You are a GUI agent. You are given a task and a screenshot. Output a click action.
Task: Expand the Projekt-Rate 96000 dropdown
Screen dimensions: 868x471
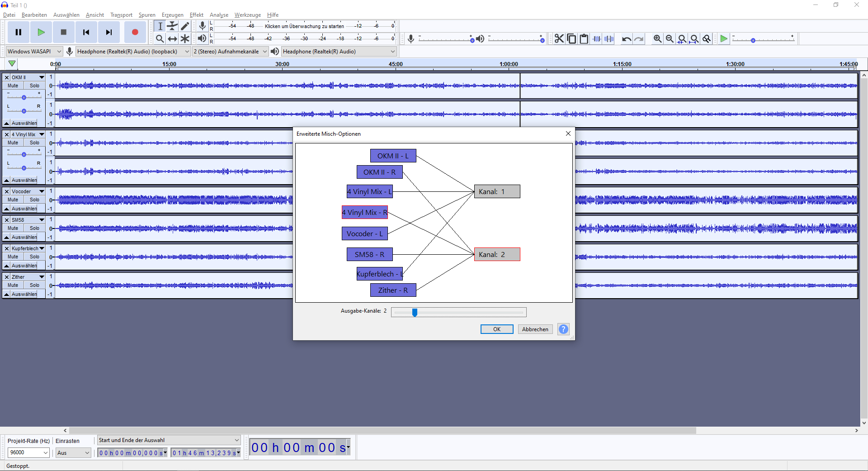point(28,452)
